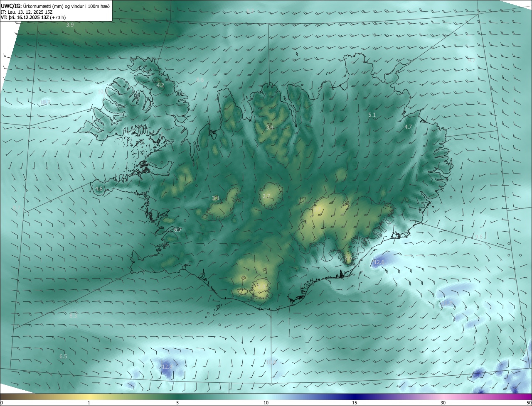The image size is (532, 406).
Task: Click the 3.1 value label
Action: [x=216, y=198]
